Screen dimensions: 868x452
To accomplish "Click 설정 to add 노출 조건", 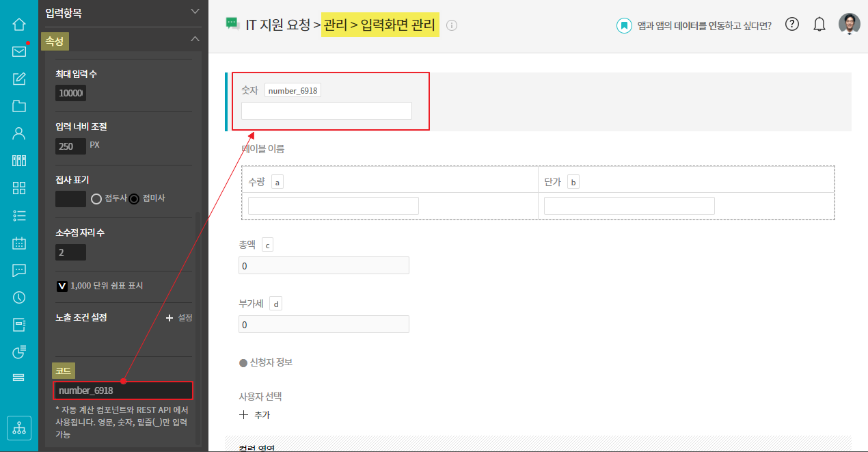I will (179, 318).
